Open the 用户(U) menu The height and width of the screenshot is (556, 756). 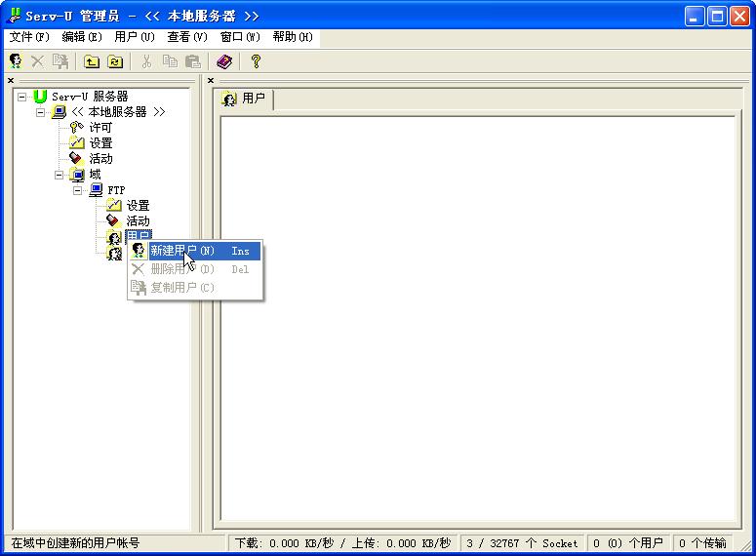point(135,37)
